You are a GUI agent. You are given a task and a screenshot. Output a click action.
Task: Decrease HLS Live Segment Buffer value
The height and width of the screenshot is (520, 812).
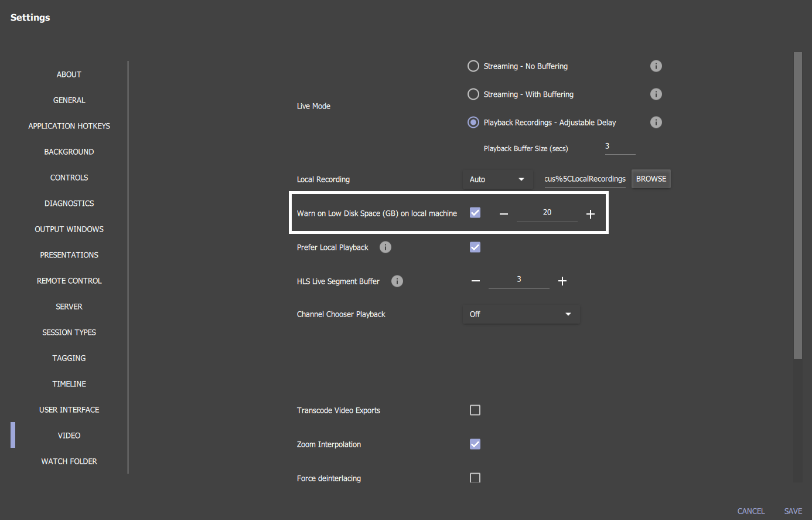tap(476, 281)
